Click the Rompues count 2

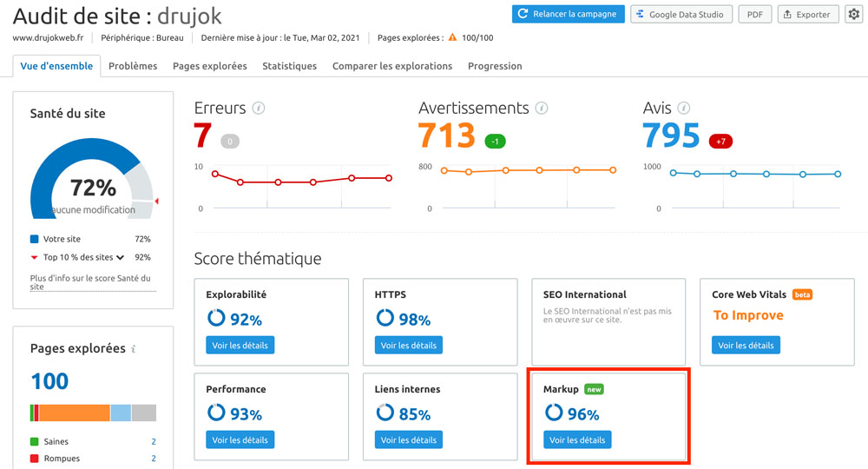(154, 459)
